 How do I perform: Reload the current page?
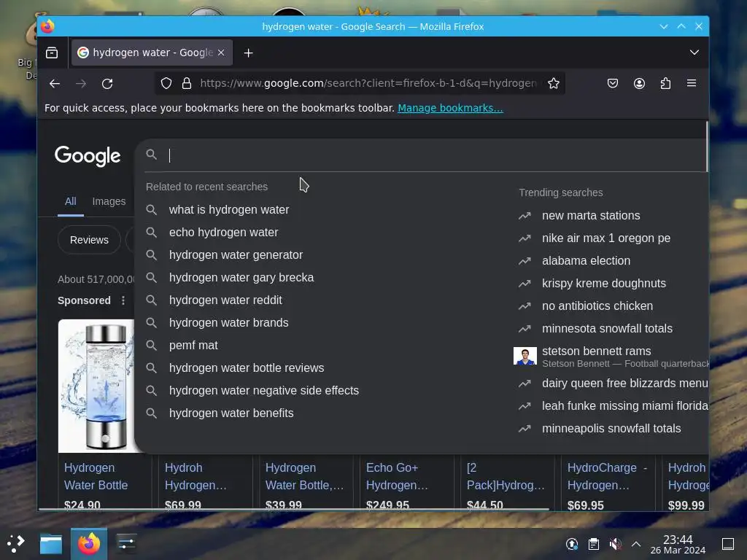pos(107,84)
